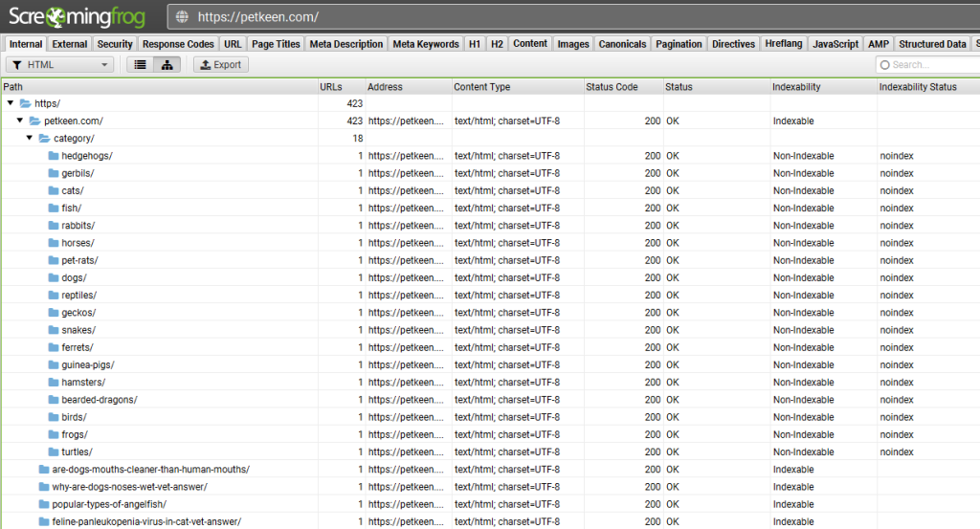Screen dimensions: 980x529
Task: Open the Response Codes tab
Action: [178, 44]
